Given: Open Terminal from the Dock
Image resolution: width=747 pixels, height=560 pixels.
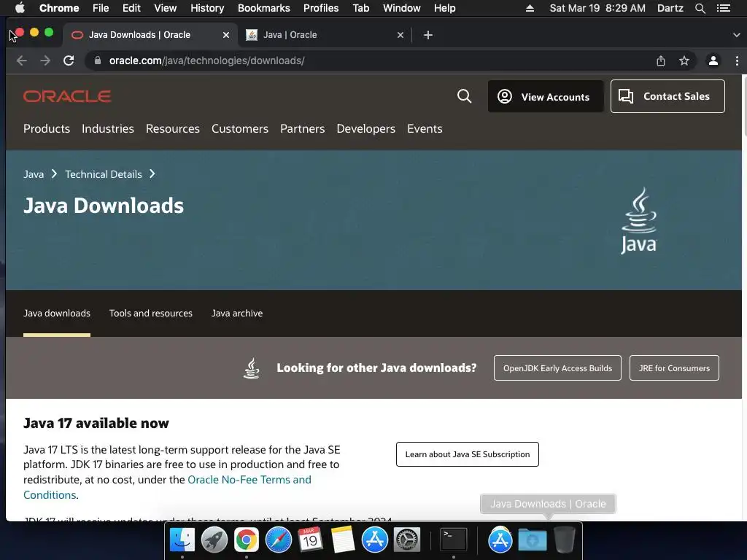Looking at the screenshot, I should (x=453, y=540).
